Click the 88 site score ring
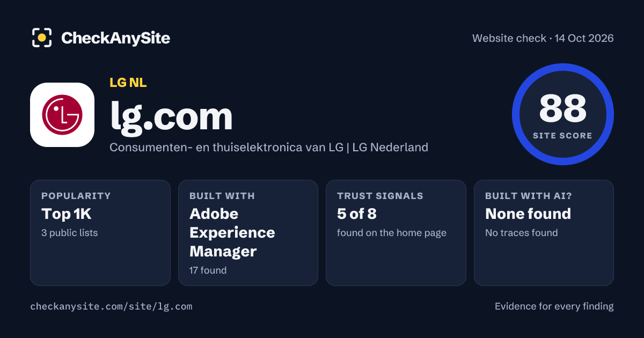Image resolution: width=644 pixels, height=338 pixels. 562,114
